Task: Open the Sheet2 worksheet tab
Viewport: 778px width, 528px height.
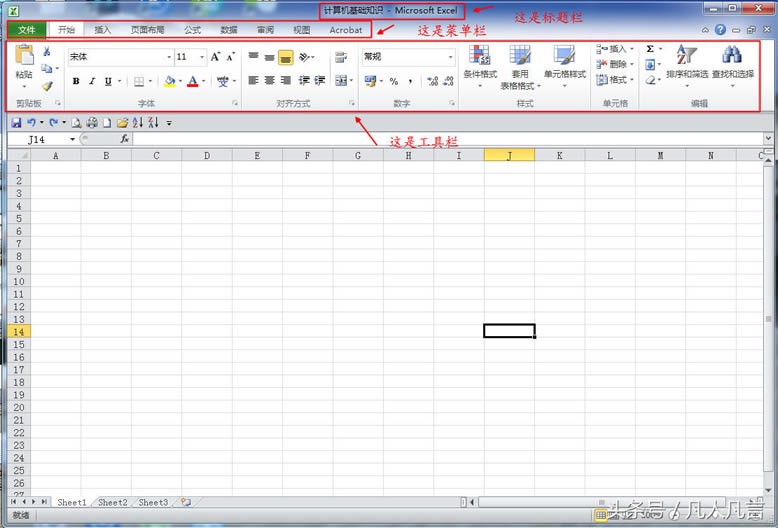Action: click(112, 502)
